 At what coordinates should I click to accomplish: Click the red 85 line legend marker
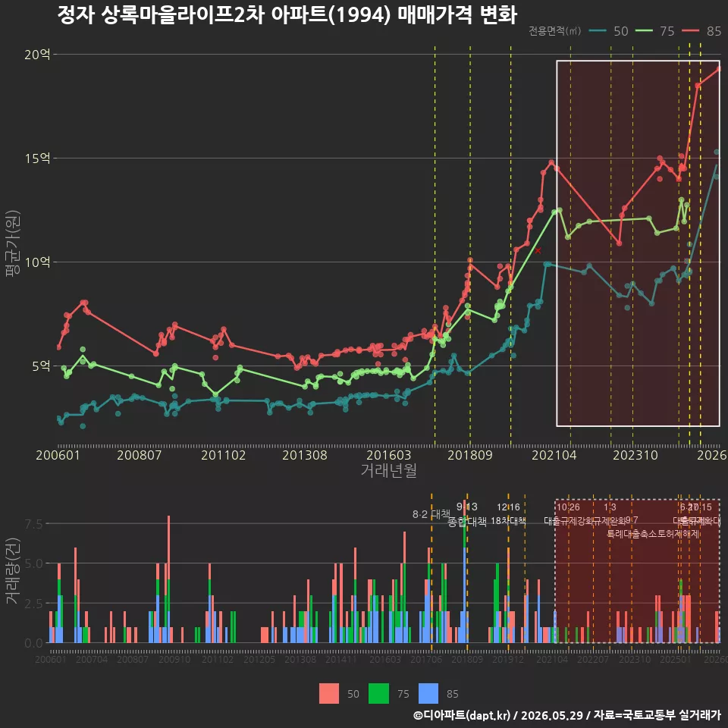690,30
